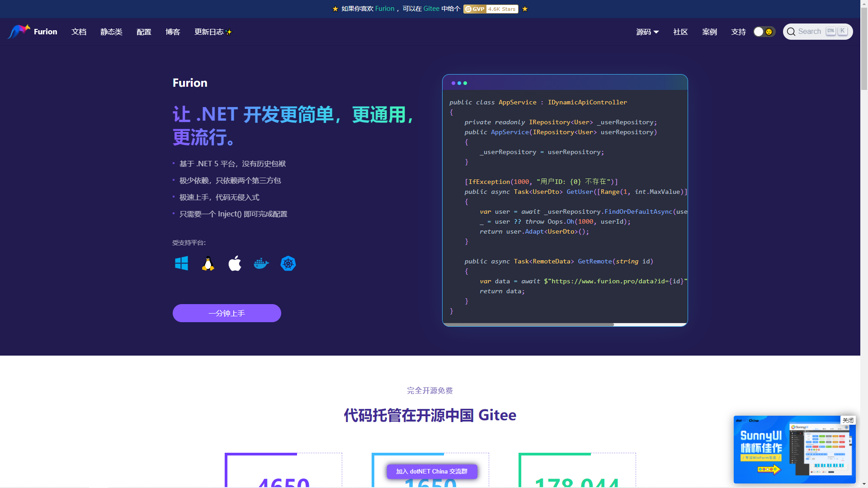Open 文档 navigation menu item

78,31
